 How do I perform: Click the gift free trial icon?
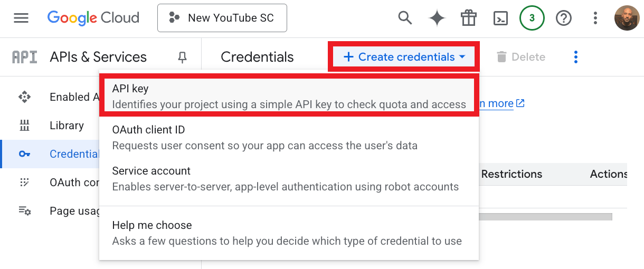468,18
